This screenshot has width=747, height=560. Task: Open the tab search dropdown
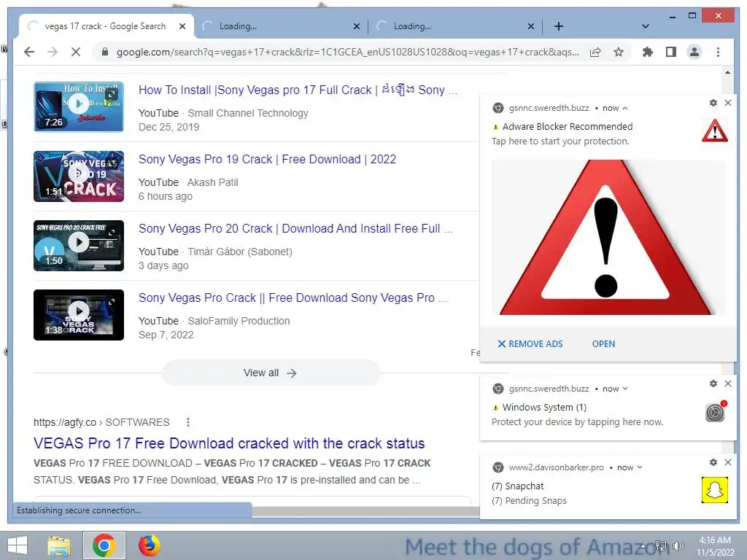pos(646,26)
